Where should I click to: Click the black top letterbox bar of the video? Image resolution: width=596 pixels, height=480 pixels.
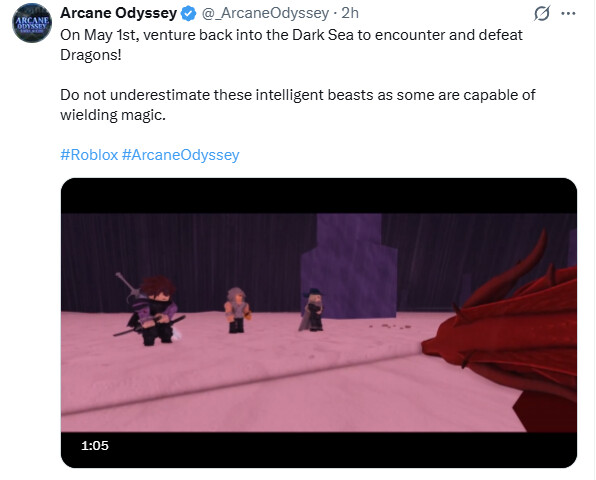tap(319, 196)
